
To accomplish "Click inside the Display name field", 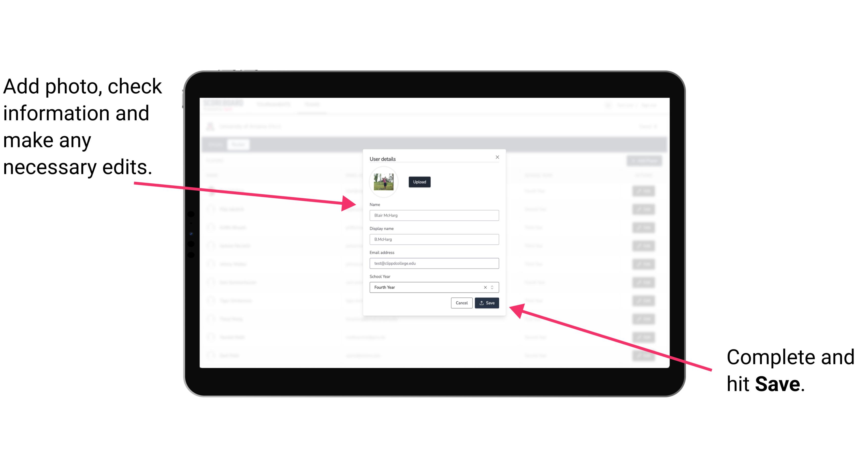I will (x=434, y=239).
